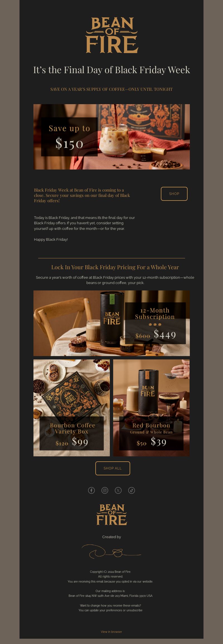Click the designer signature graphic
The width and height of the screenshot is (223, 644).
[x=111, y=551]
